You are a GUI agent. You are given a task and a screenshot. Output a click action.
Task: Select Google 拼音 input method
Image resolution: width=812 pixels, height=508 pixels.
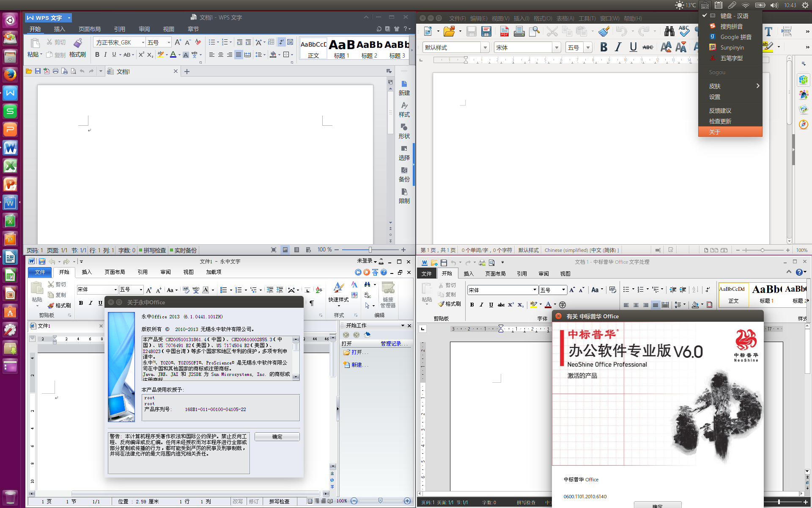731,37
